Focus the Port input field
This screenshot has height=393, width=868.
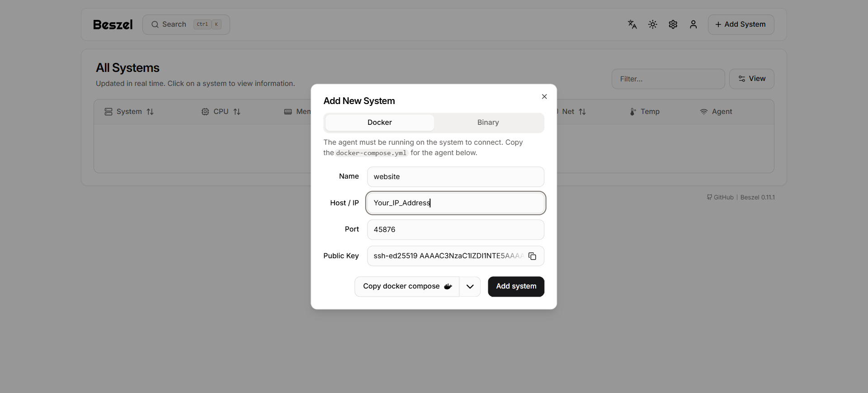click(456, 230)
